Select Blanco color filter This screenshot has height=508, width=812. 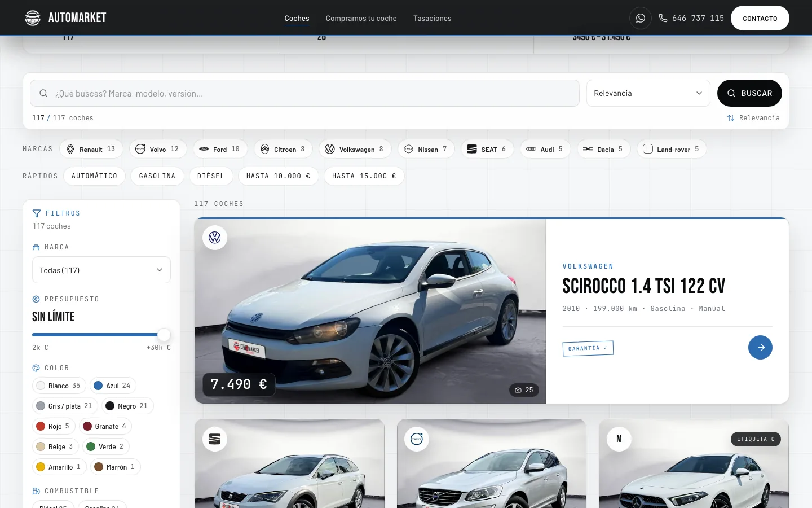[59, 386]
